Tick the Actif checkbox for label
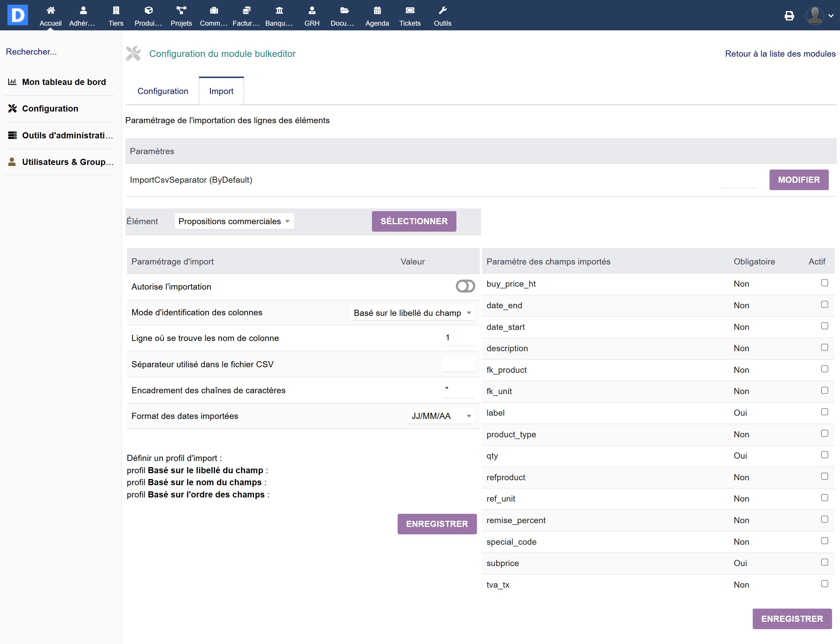 click(x=824, y=412)
